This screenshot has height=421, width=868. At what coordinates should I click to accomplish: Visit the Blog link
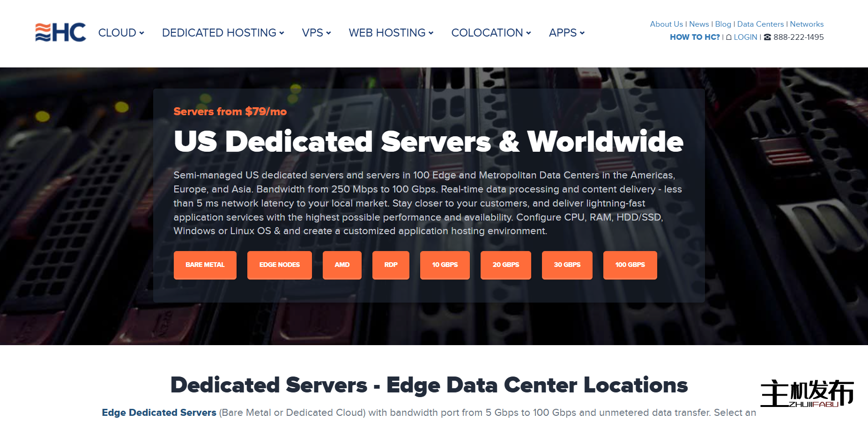coord(723,24)
